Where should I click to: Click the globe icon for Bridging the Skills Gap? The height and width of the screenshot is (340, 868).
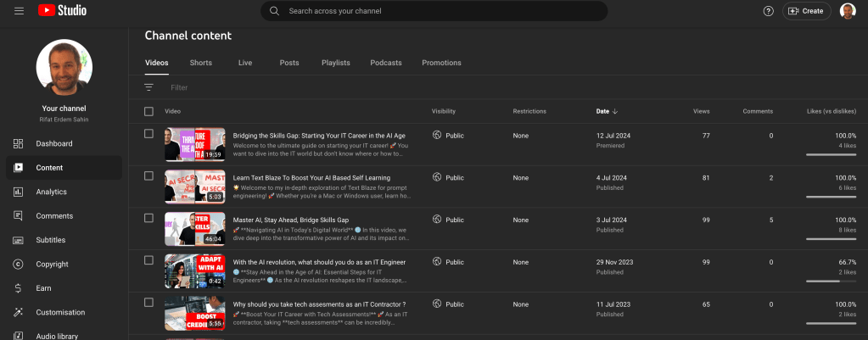(437, 136)
